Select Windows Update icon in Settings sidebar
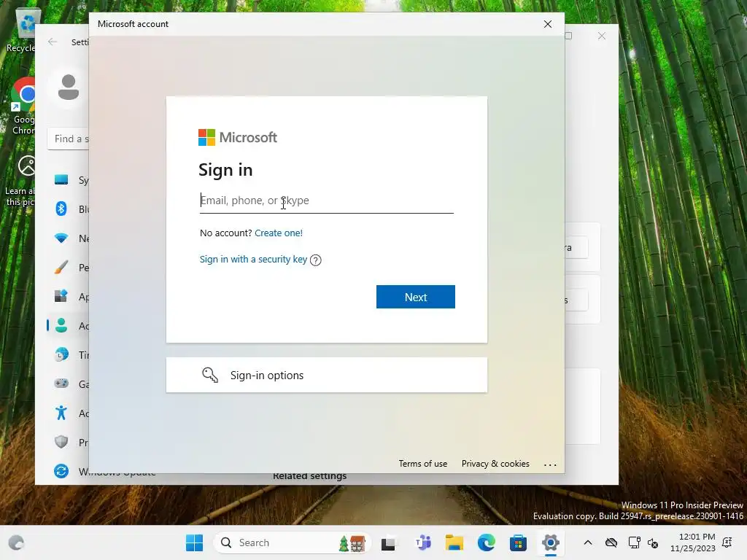747x560 pixels. [x=61, y=471]
